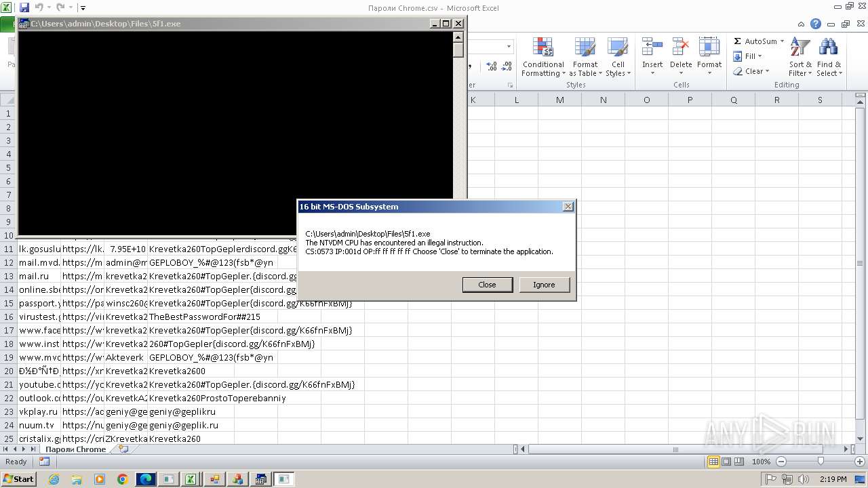Click the macro recording icon in status bar
868x488 pixels.
[44, 462]
